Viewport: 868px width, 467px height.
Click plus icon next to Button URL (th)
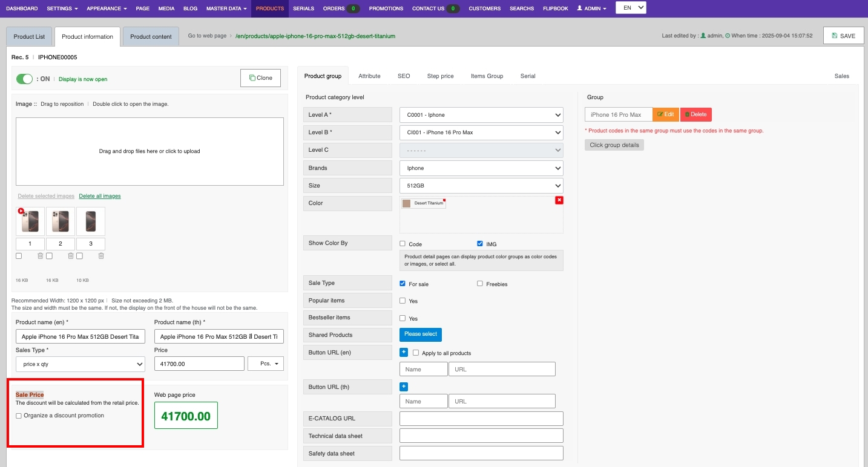[x=404, y=387]
